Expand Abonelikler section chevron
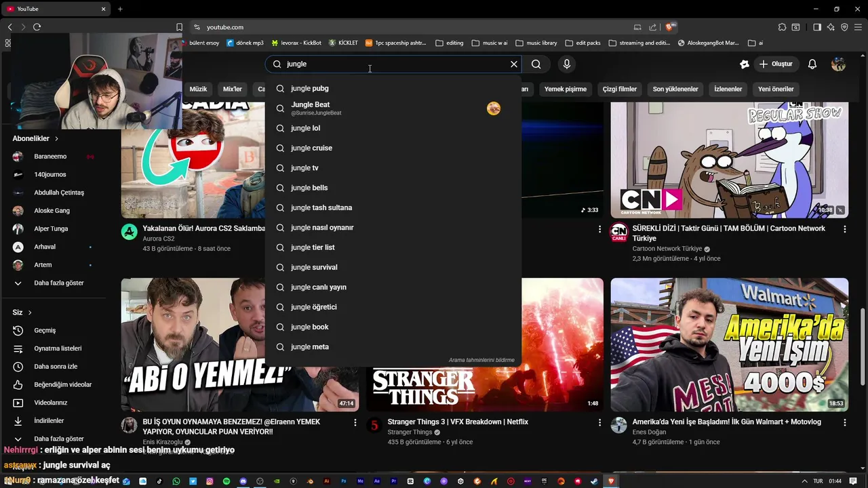 pos(56,138)
